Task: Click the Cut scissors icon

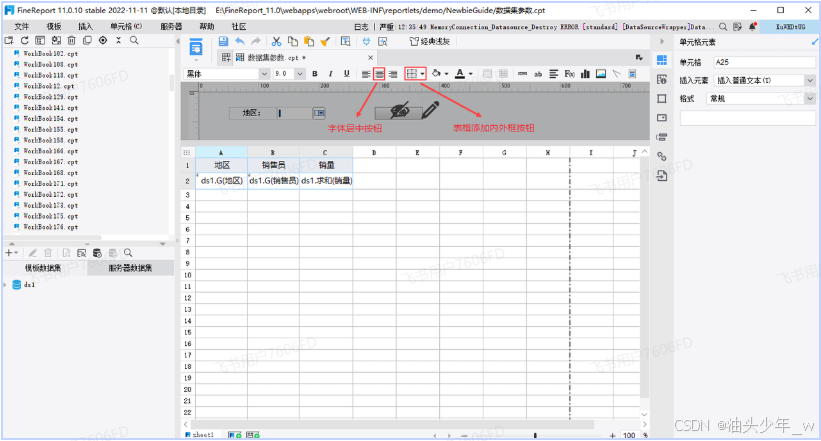Action: point(276,41)
